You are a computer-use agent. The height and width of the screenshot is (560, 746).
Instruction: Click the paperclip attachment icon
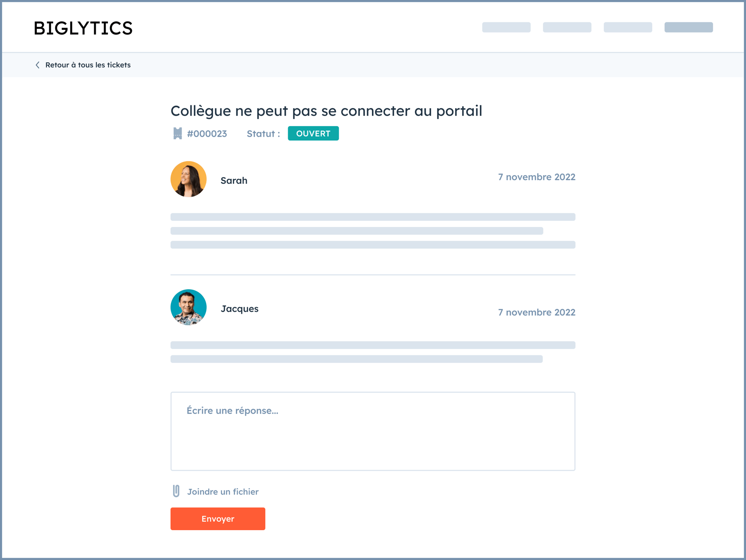pos(175,491)
